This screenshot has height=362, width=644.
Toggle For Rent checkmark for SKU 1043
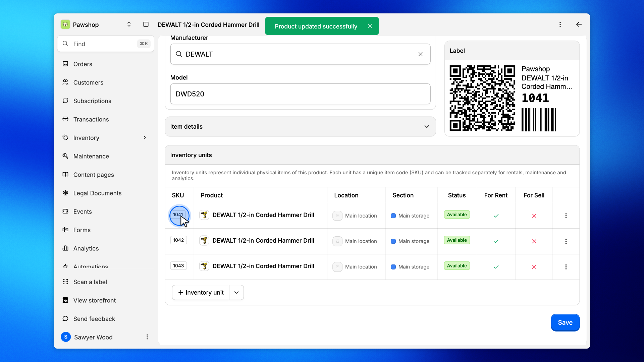tap(496, 267)
